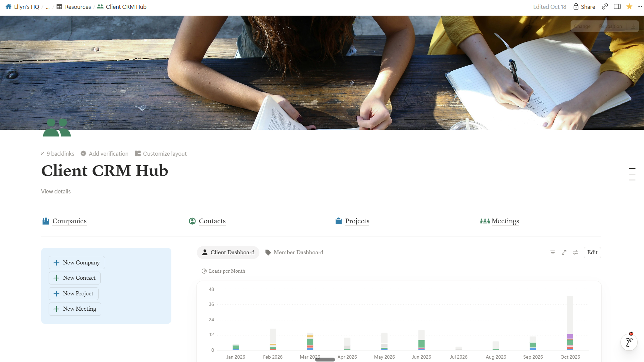Click the Leads per Month chart title
This screenshot has width=644, height=362.
(223, 271)
